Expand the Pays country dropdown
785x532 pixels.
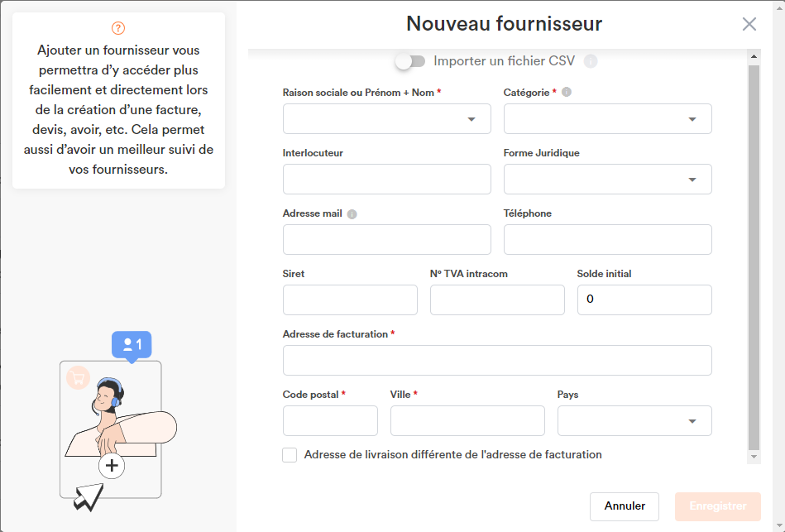(634, 421)
